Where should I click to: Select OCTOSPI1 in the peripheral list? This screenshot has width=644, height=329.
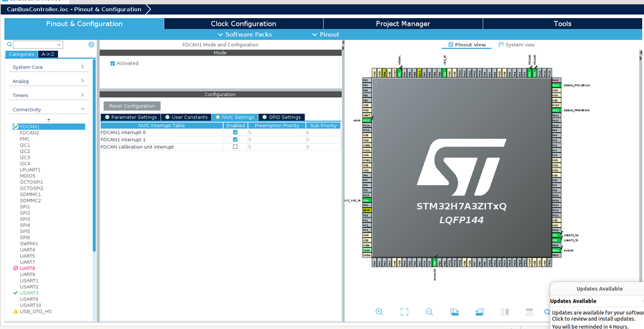(31, 182)
